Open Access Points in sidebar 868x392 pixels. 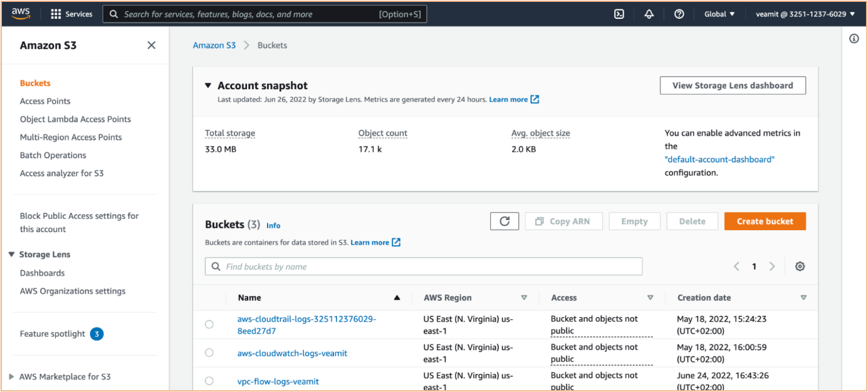click(45, 101)
